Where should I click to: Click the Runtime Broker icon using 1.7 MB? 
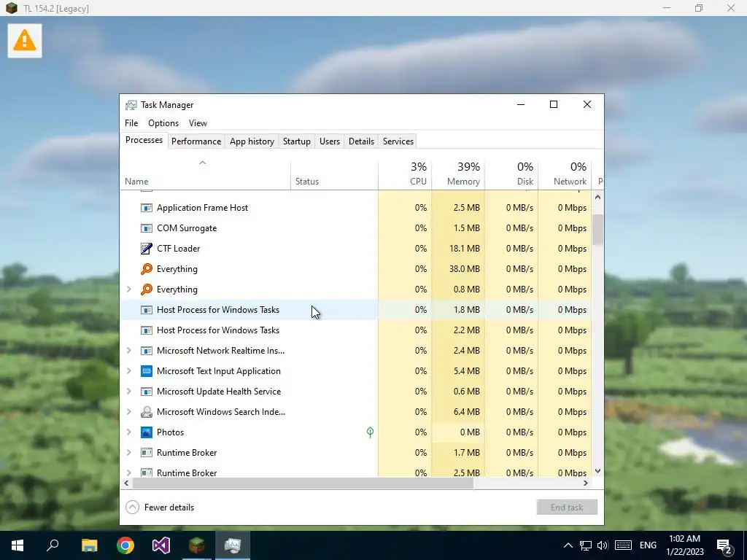tap(146, 452)
